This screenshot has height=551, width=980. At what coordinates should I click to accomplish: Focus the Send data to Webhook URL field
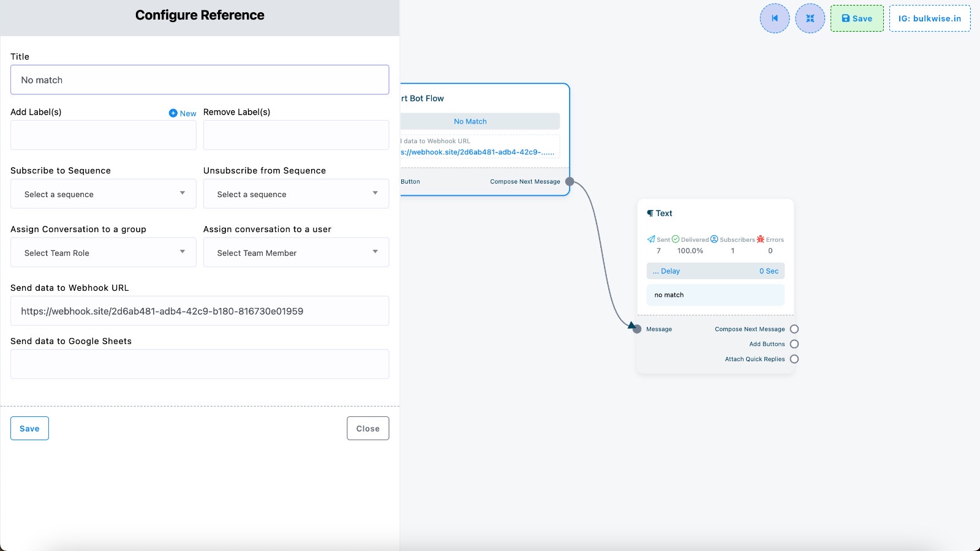[200, 311]
